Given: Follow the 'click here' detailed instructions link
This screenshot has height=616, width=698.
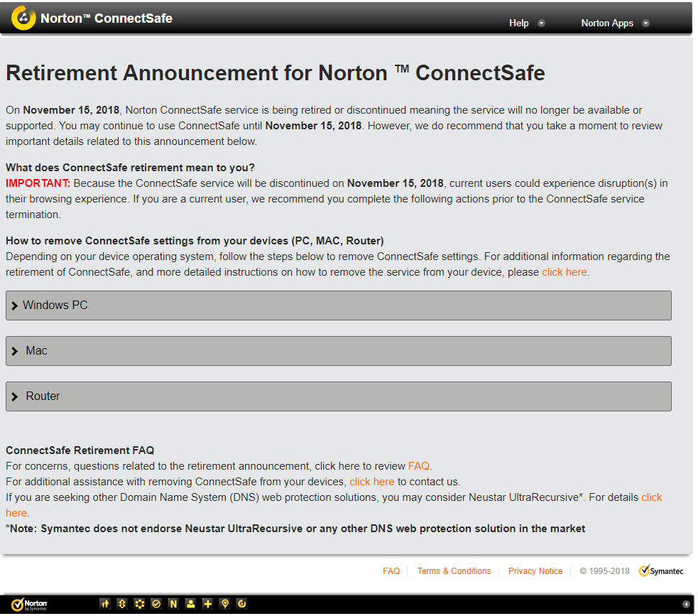Looking at the screenshot, I should click(564, 272).
